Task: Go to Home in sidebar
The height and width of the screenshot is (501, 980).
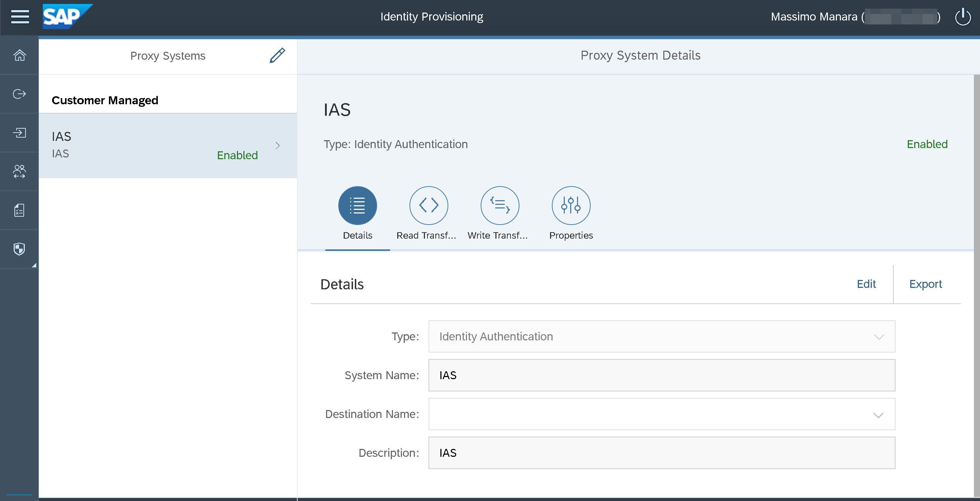Action: tap(19, 55)
